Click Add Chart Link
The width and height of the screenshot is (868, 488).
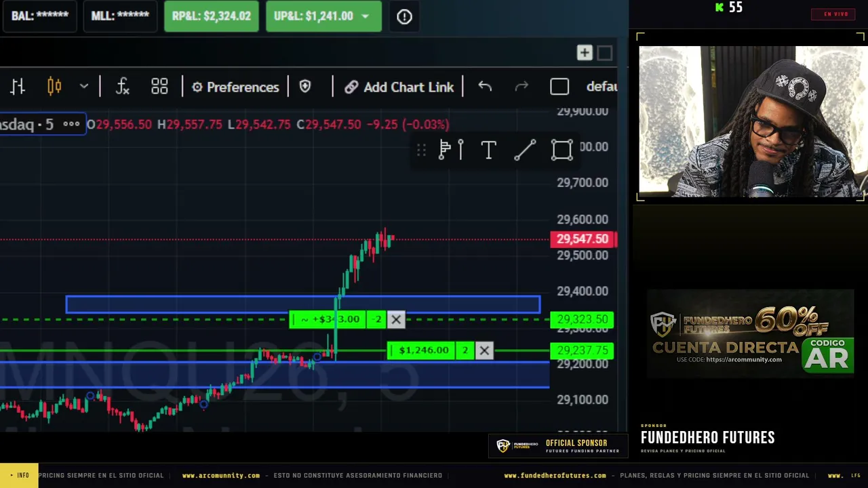[x=399, y=87]
